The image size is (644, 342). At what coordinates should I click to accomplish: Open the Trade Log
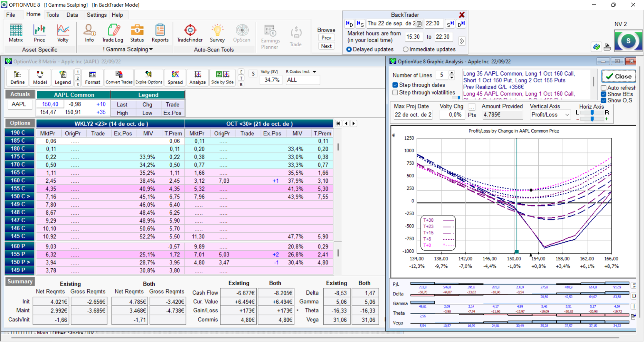112,33
